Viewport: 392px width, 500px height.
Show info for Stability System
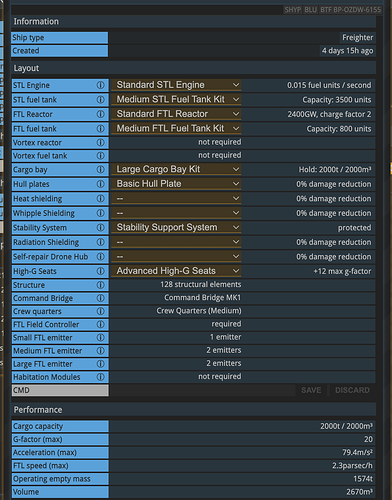100,228
